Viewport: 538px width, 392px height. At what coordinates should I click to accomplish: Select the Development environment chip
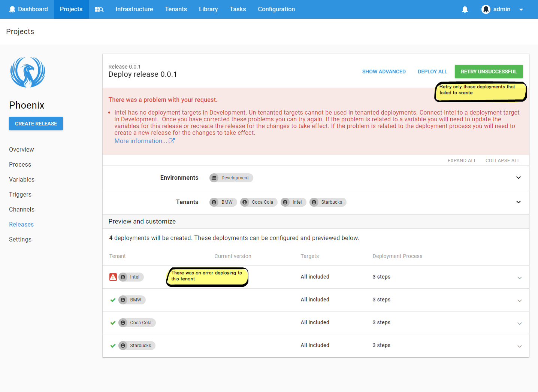(231, 177)
